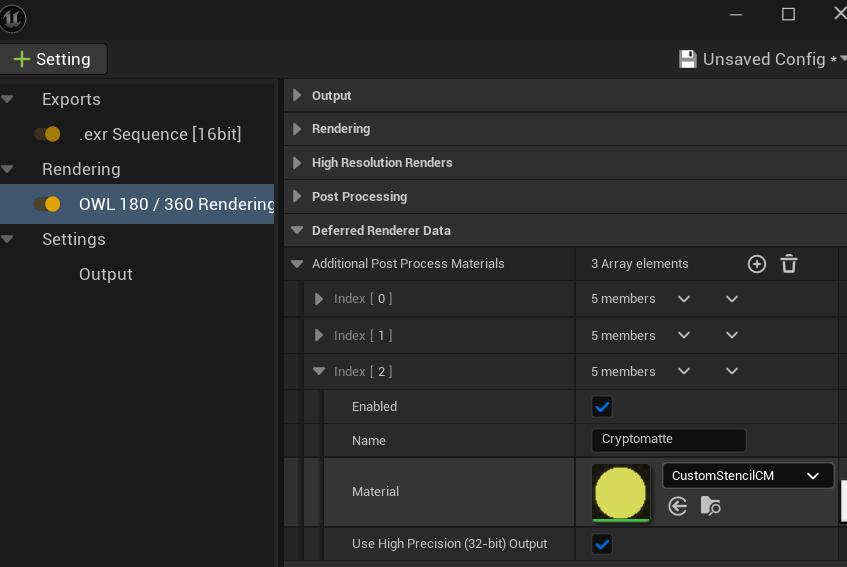Expand the Post Processing section
The height and width of the screenshot is (567, 847).
[297, 196]
